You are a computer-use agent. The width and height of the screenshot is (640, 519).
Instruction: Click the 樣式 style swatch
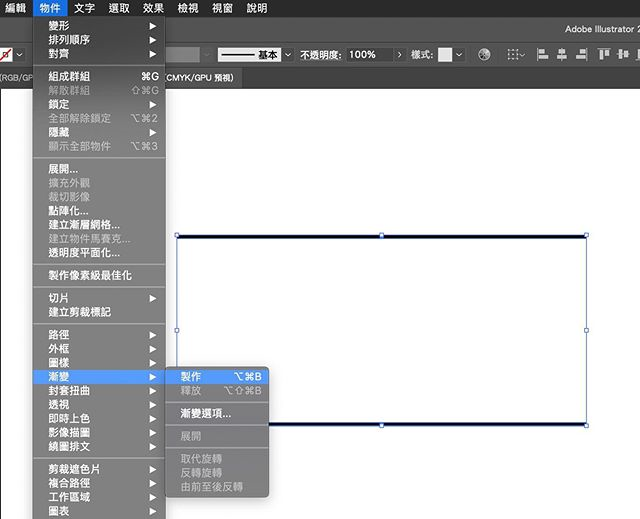point(445,55)
